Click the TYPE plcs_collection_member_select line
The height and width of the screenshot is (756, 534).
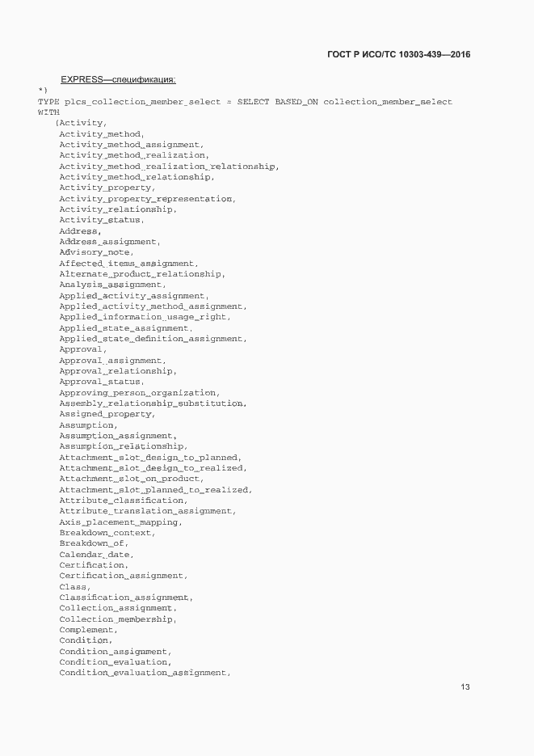[245, 102]
